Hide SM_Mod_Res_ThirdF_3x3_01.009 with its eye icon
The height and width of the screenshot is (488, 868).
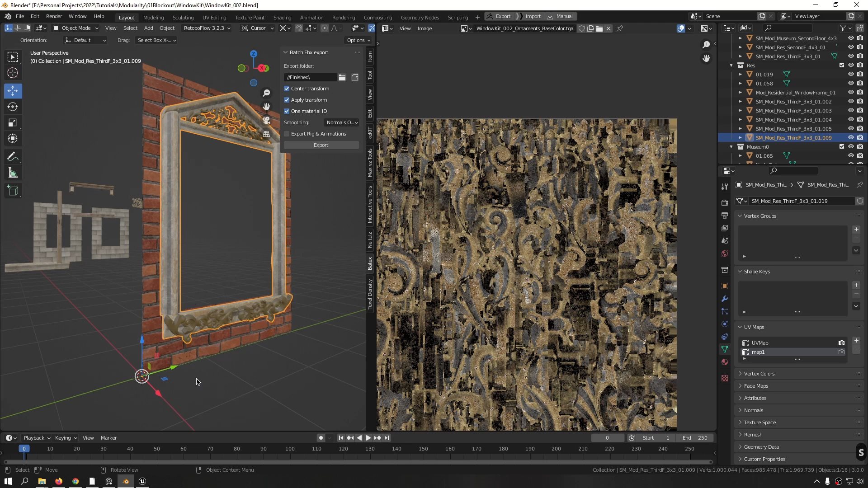[850, 138]
